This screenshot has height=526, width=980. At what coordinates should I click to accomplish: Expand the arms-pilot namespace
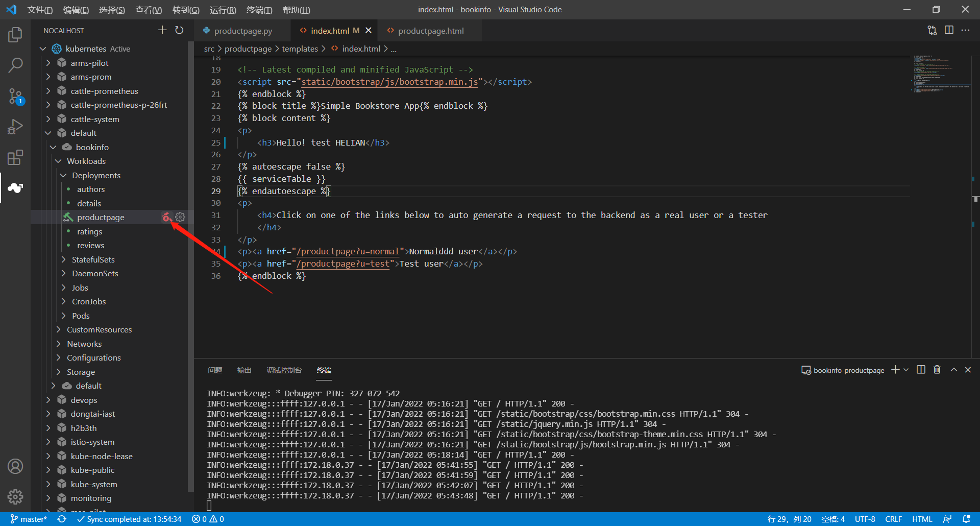pos(48,63)
